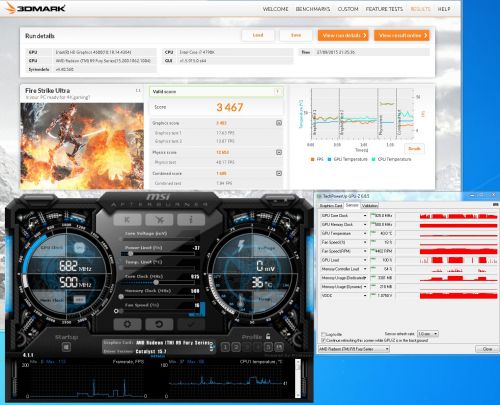Viewport: 500px width, 405px height.
Task: Select Afterburner profile slot 5
Action: click(268, 347)
